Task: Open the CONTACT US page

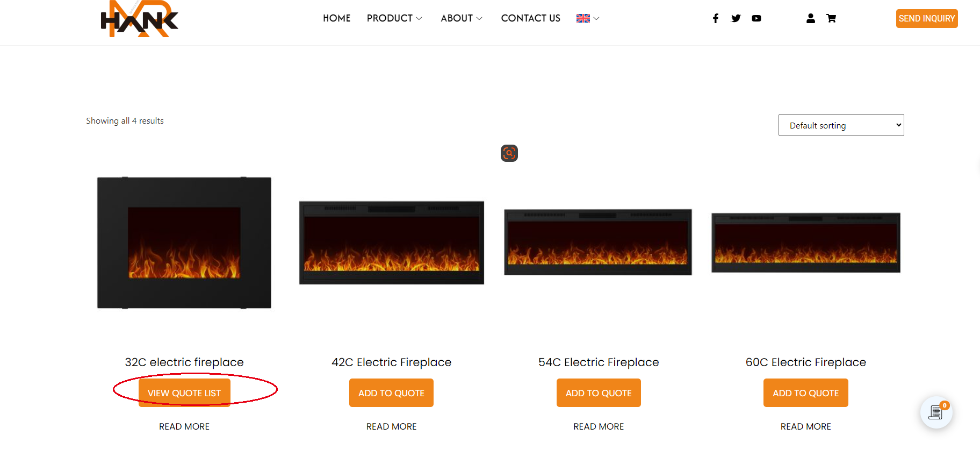Action: click(530, 18)
